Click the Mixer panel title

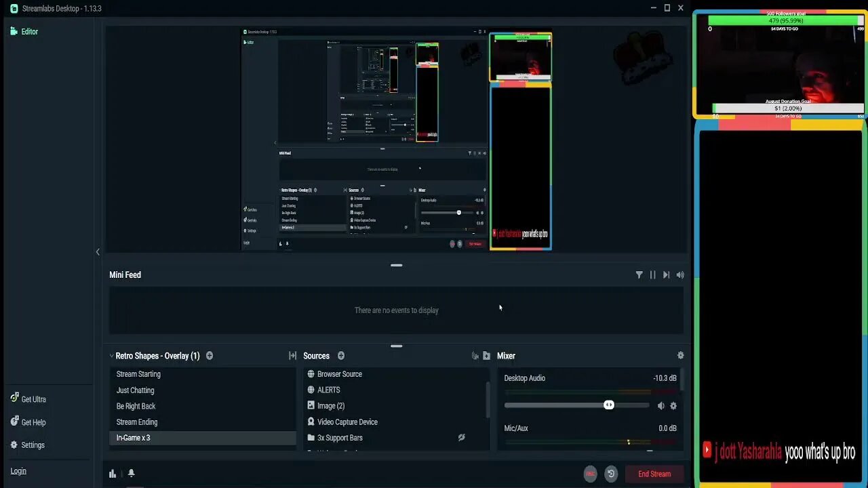[507, 356]
